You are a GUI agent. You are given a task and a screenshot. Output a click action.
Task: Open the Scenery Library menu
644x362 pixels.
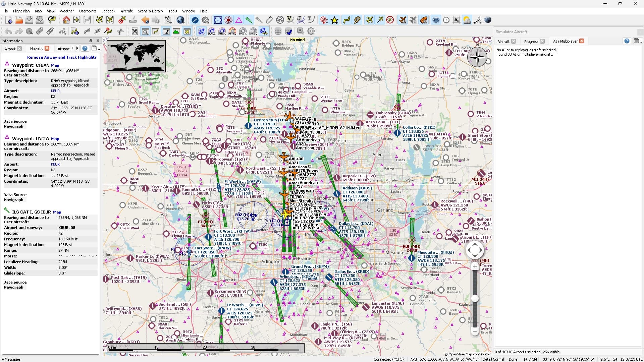(150, 11)
